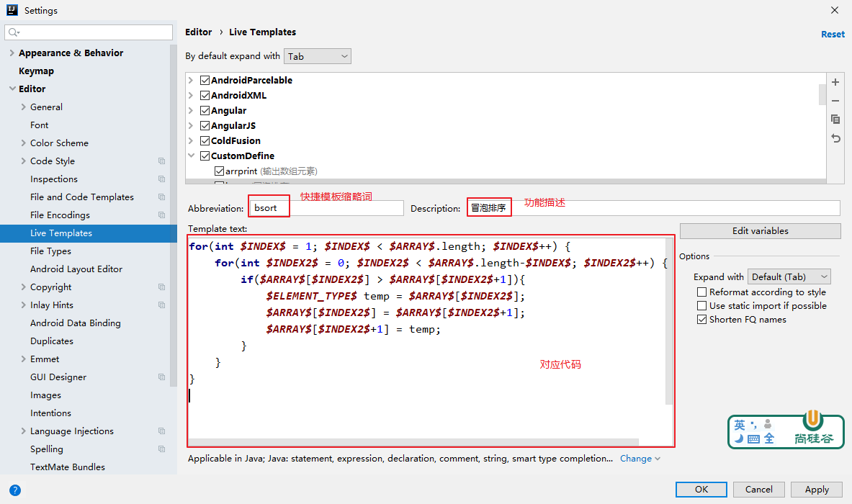Open the Expand with Default (Tab) dropdown
The height and width of the screenshot is (504, 852).
coord(789,276)
